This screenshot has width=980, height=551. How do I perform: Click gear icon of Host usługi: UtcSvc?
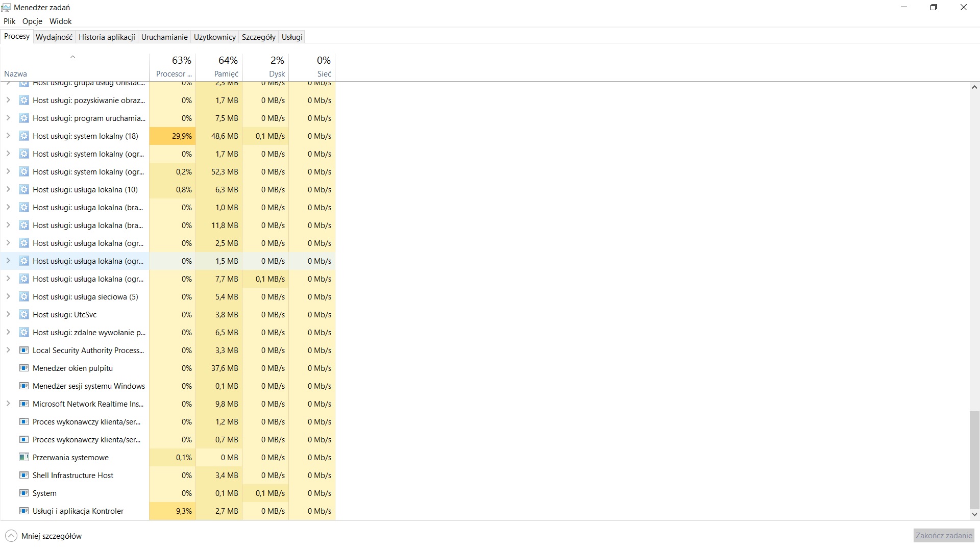(x=23, y=314)
